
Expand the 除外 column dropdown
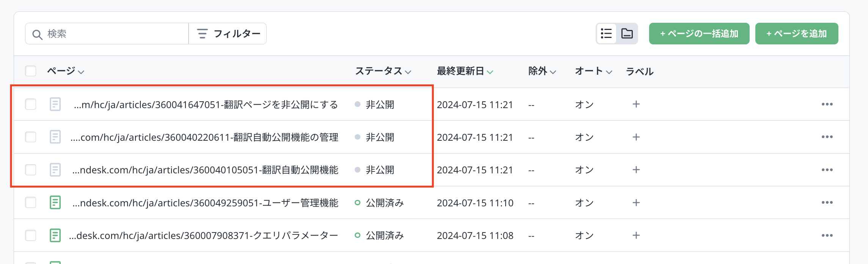[553, 72]
